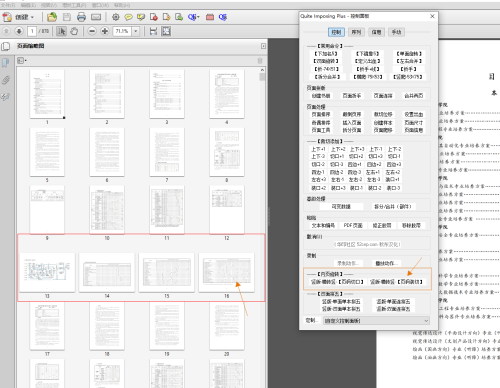Activate the Hand pan tool
The height and width of the screenshot is (388, 500).
74,31
